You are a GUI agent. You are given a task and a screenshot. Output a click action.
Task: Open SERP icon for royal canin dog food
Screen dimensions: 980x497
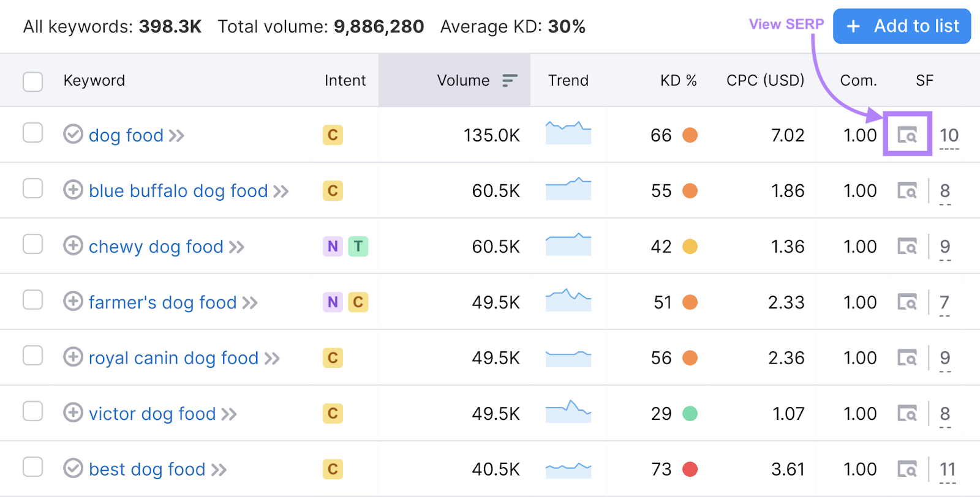(907, 358)
